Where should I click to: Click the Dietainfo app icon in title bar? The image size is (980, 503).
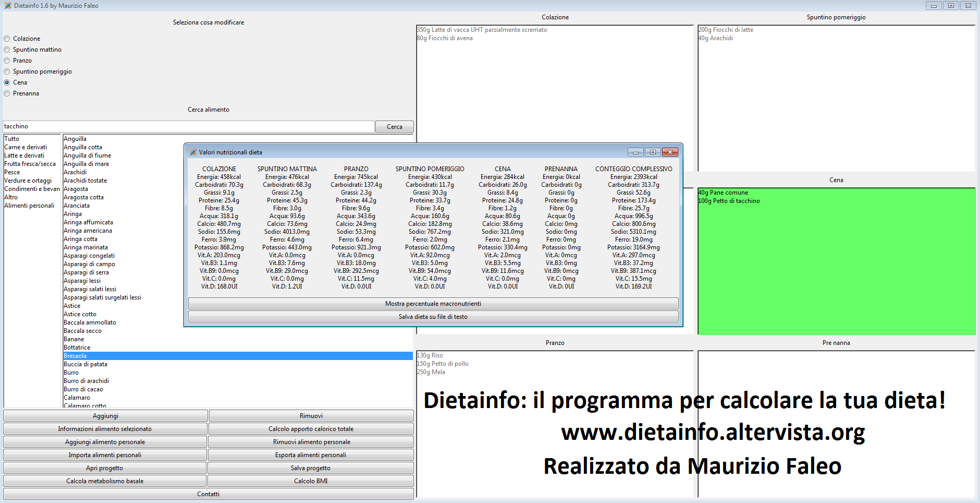(7, 6)
